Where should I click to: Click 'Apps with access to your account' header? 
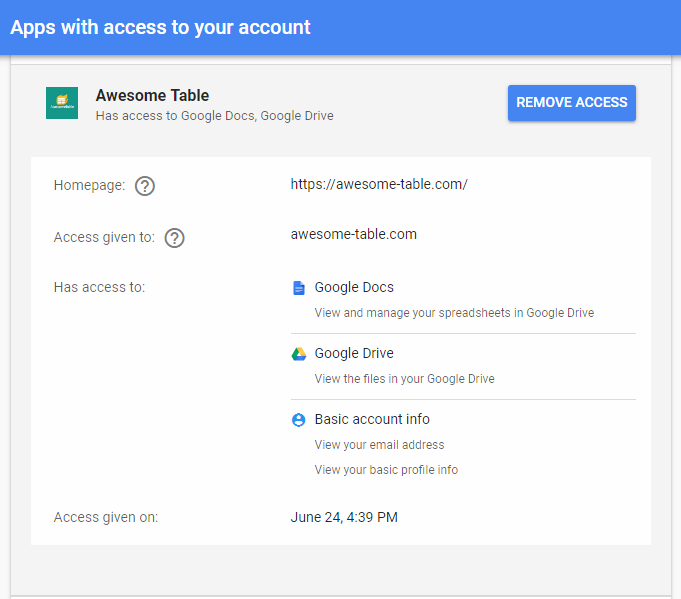click(x=160, y=27)
